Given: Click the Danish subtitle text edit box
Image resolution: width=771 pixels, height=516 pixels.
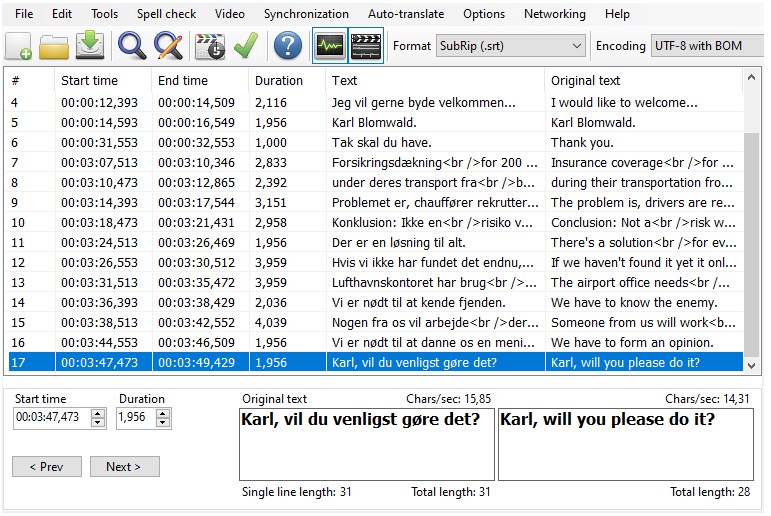Looking at the screenshot, I should click(367, 444).
